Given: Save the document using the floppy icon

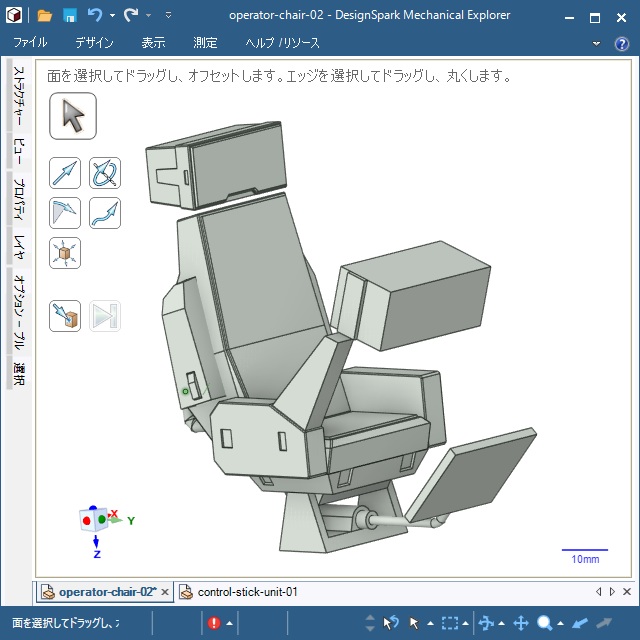Looking at the screenshot, I should (70, 16).
